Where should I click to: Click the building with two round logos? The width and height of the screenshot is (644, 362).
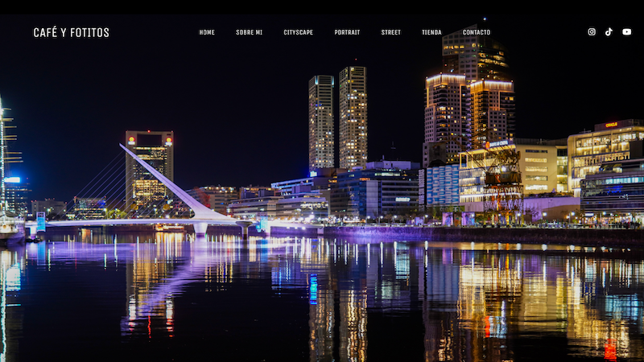(x=150, y=171)
